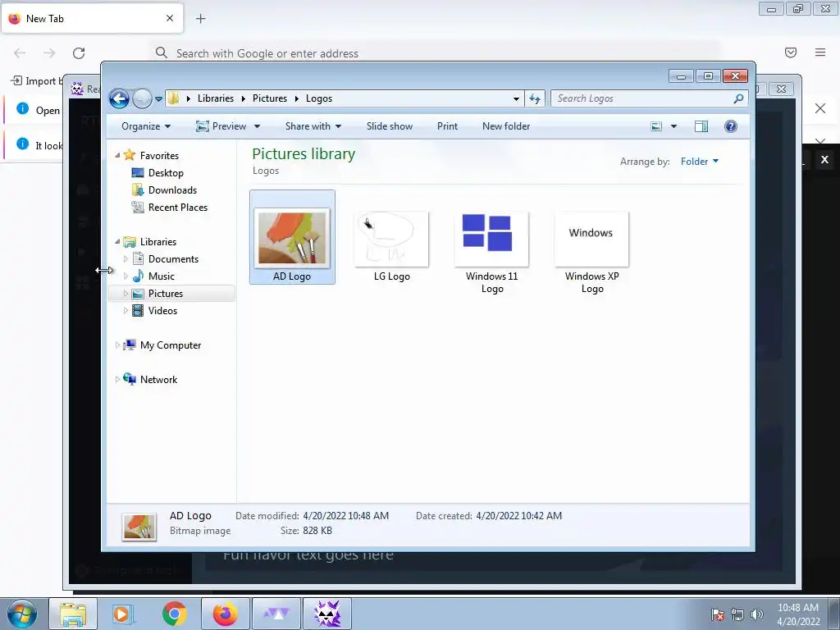This screenshot has height=630, width=840.
Task: Collapse the Favorites group
Action: (x=117, y=155)
